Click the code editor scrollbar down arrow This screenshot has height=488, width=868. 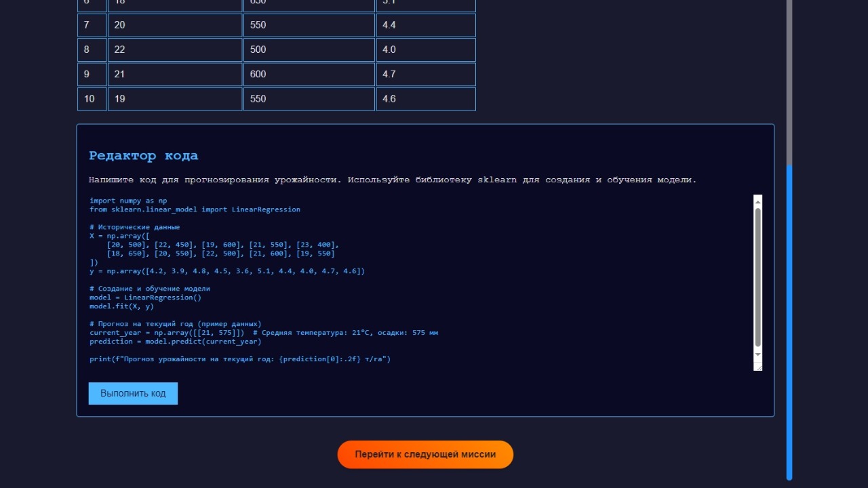(757, 356)
